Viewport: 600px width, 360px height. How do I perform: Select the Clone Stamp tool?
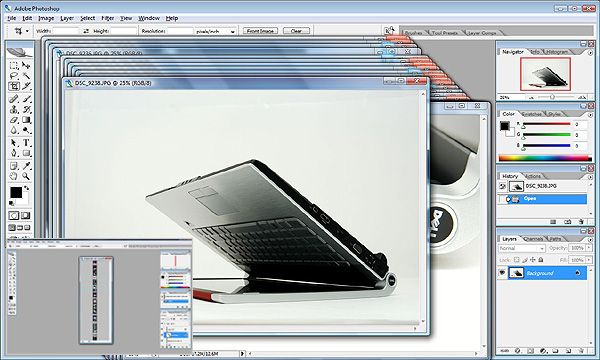click(x=14, y=109)
